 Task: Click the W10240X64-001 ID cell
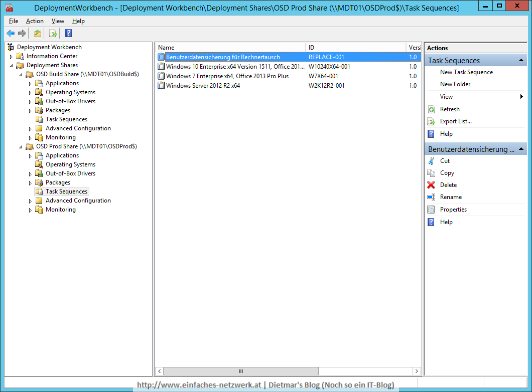pos(329,67)
